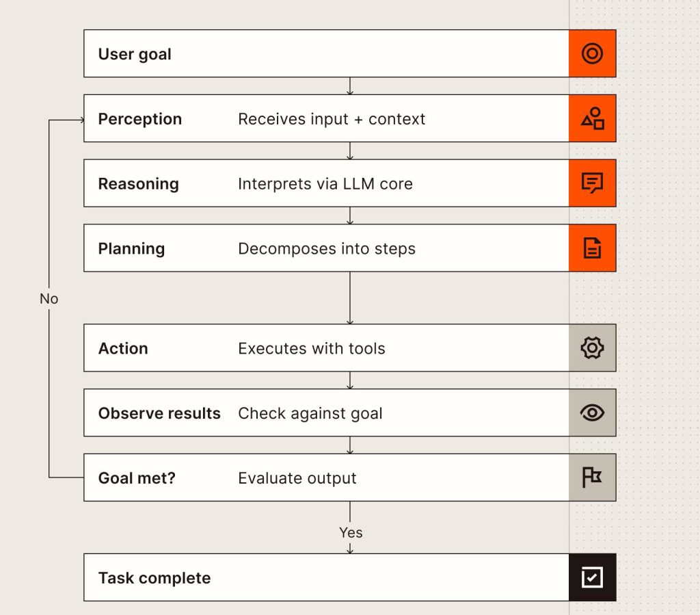
Task: Toggle the eye icon on Observe results
Action: (x=592, y=413)
